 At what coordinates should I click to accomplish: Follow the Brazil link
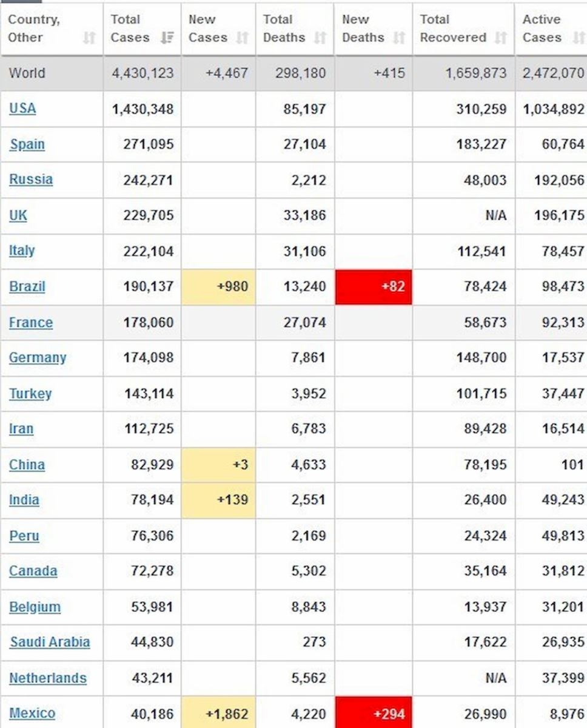pyautogui.click(x=27, y=286)
